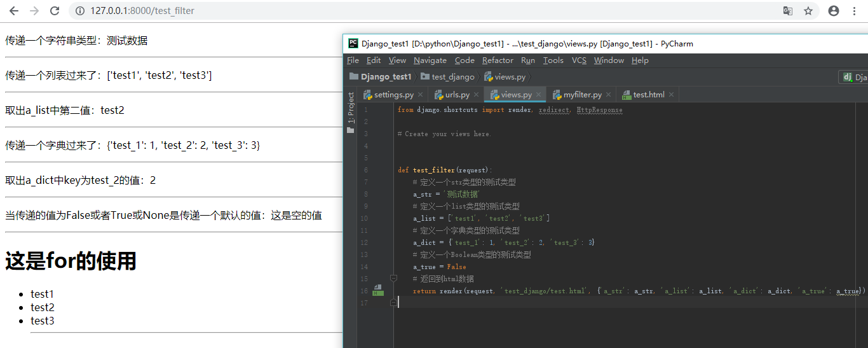The width and height of the screenshot is (868, 348).
Task: Close the settings.py tab
Action: tap(420, 95)
